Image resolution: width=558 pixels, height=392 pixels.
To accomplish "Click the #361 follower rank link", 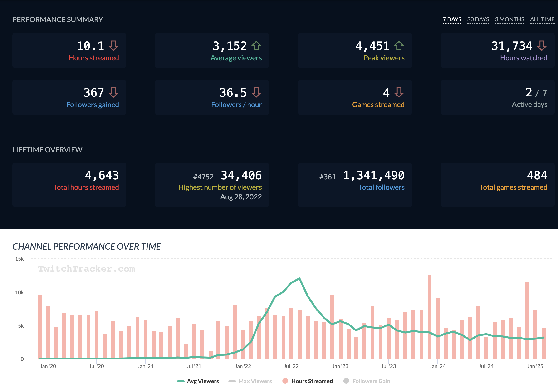I will (x=327, y=177).
